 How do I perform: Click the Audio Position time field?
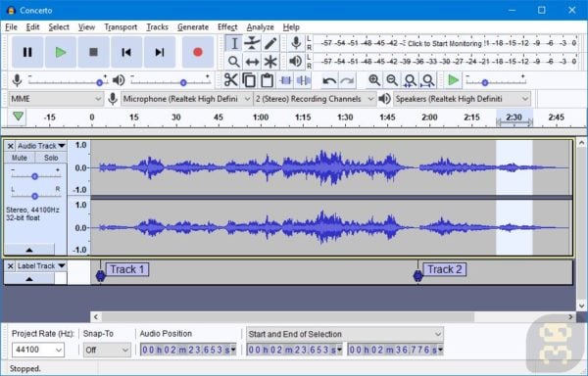point(188,350)
